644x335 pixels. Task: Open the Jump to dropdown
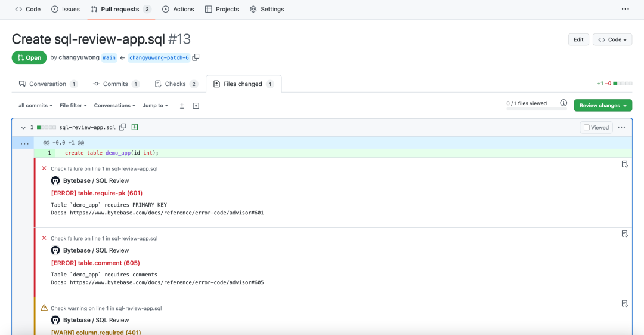[x=155, y=105]
